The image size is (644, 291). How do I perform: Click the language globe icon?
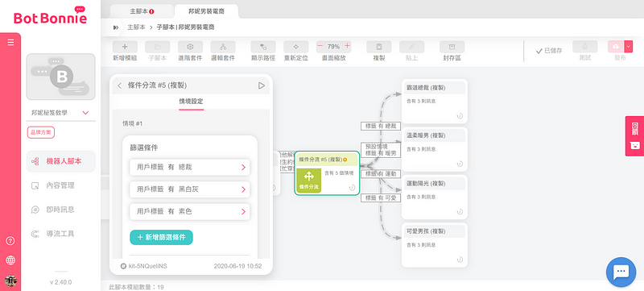pyautogui.click(x=10, y=260)
